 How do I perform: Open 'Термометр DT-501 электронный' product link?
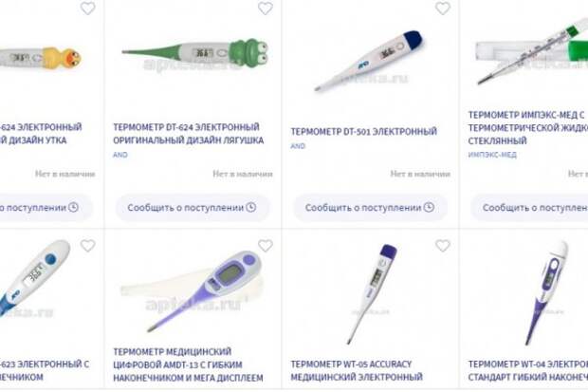pos(364,131)
